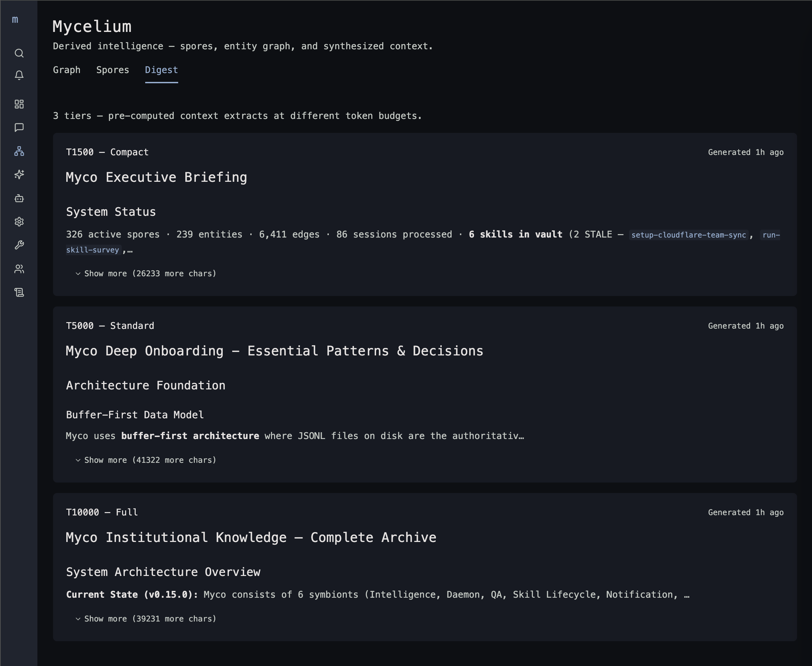Click the wrench tools icon

(x=19, y=245)
